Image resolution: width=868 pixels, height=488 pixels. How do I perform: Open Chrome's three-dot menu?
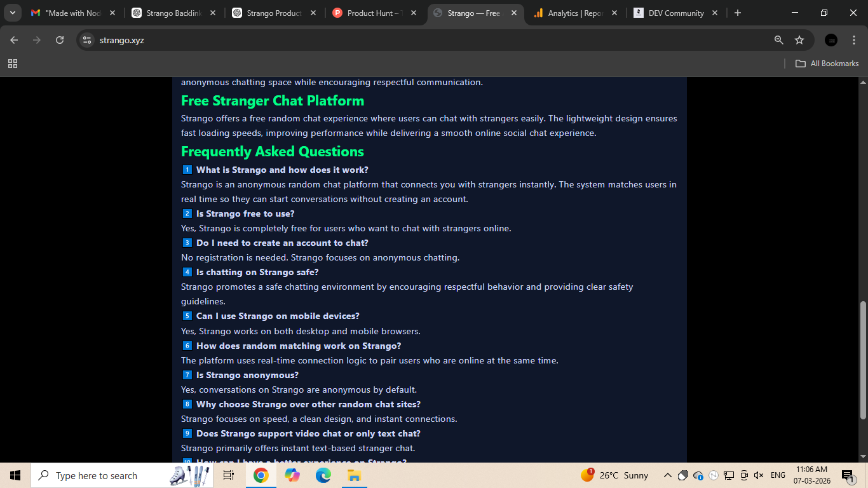(854, 39)
